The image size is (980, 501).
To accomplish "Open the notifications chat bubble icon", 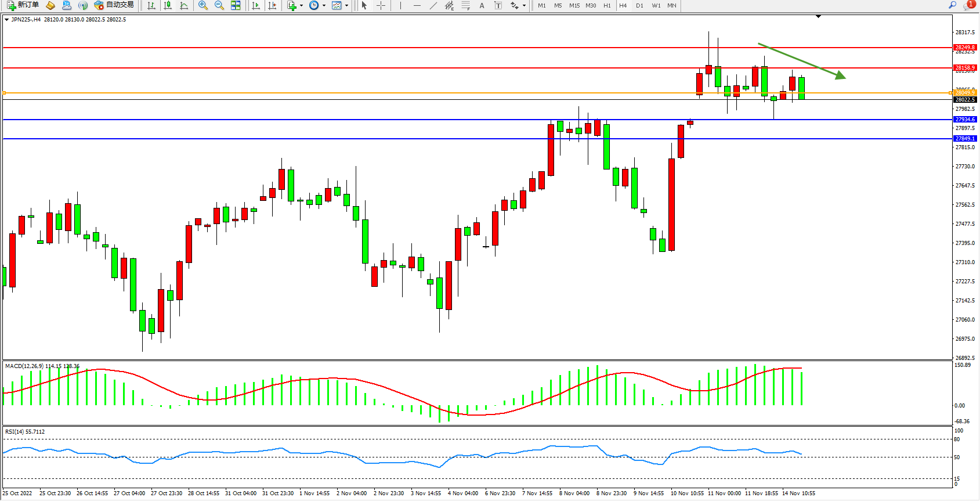I will tap(968, 5).
